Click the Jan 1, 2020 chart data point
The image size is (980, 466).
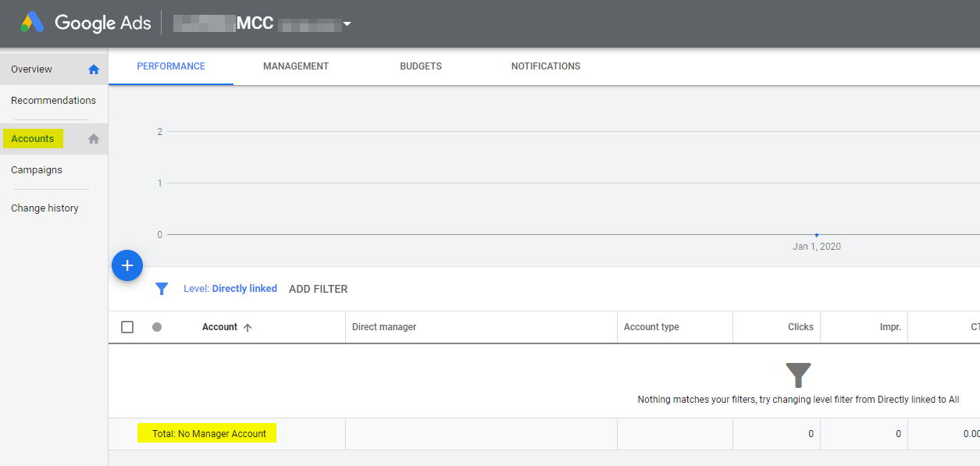click(x=817, y=234)
